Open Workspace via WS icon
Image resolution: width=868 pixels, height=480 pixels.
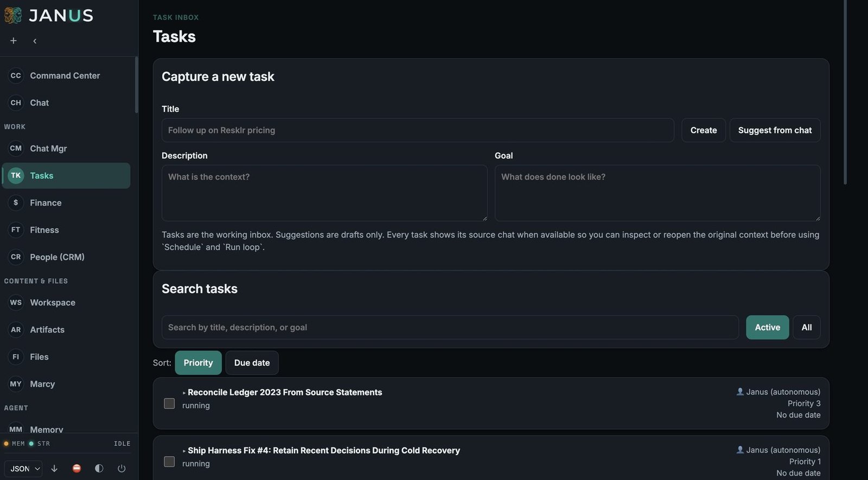(16, 302)
